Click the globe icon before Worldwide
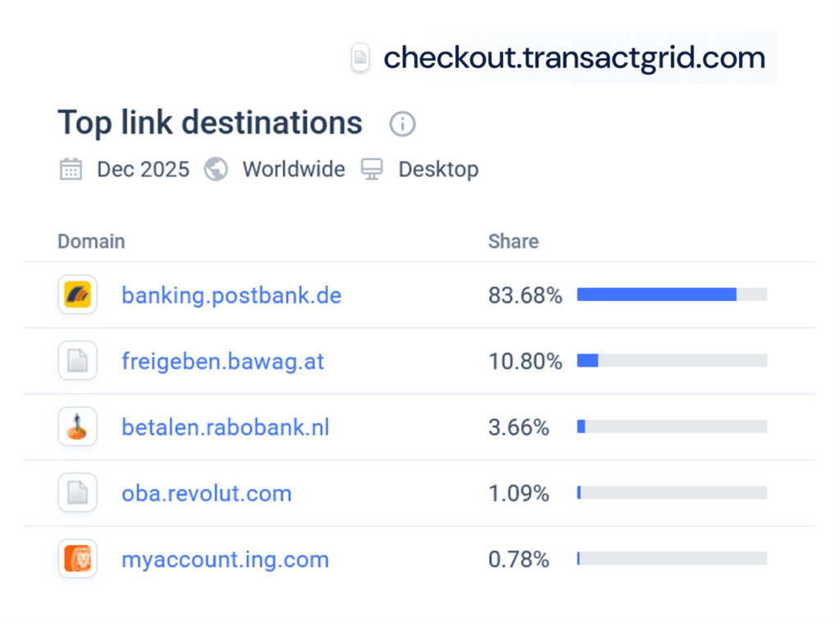 click(x=215, y=169)
